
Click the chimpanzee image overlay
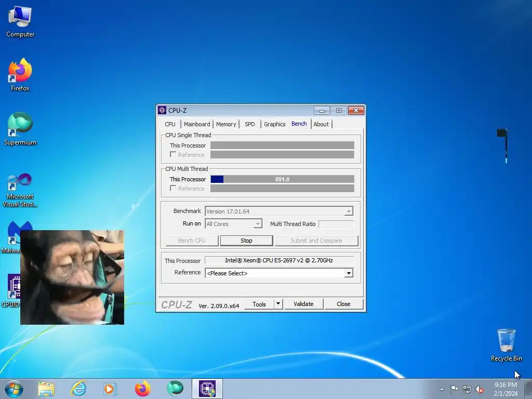tap(72, 277)
